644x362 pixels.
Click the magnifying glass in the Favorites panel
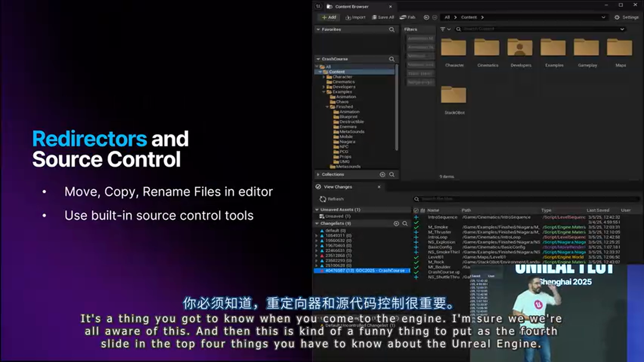(x=392, y=29)
